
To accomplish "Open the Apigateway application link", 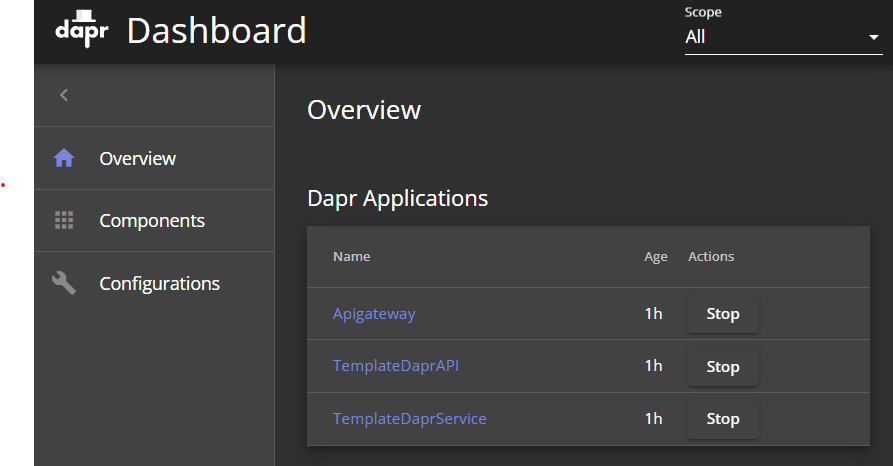I will [374, 314].
